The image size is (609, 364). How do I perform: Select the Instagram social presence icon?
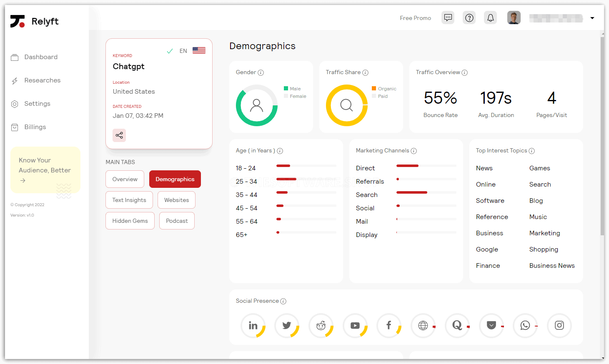[x=559, y=326]
